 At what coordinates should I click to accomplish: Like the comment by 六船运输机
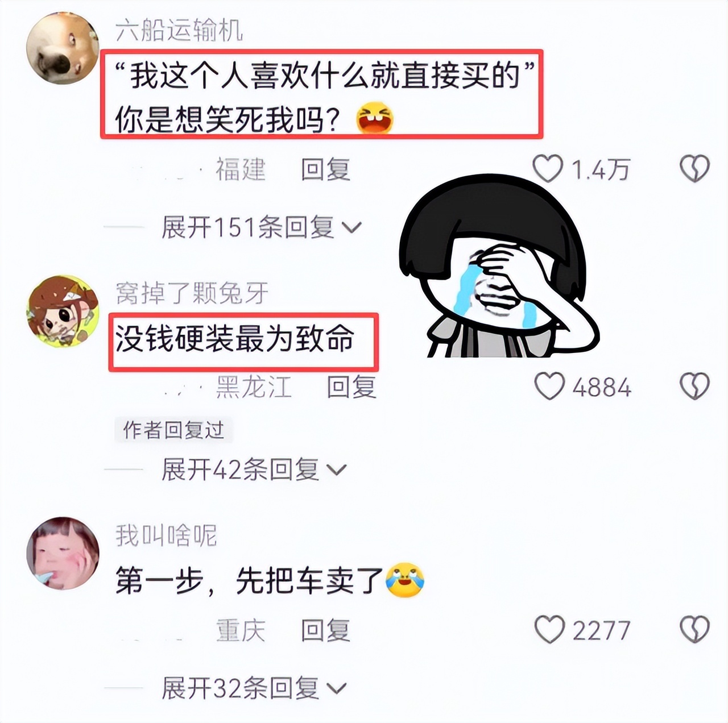click(548, 169)
